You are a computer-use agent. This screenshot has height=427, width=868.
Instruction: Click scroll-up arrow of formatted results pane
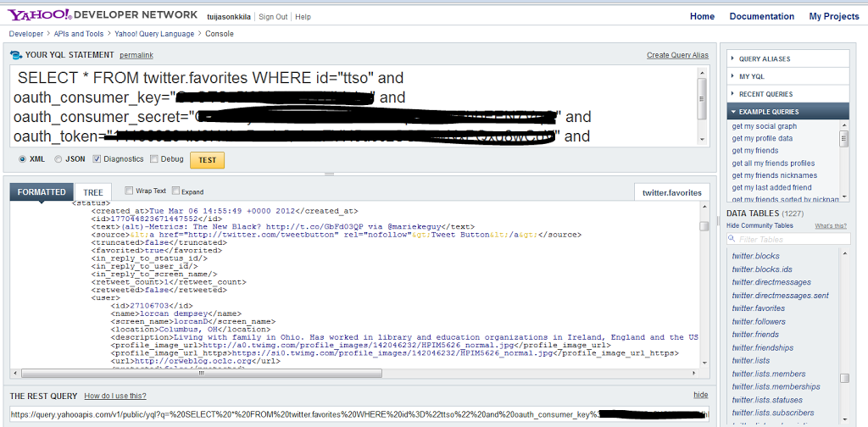704,208
